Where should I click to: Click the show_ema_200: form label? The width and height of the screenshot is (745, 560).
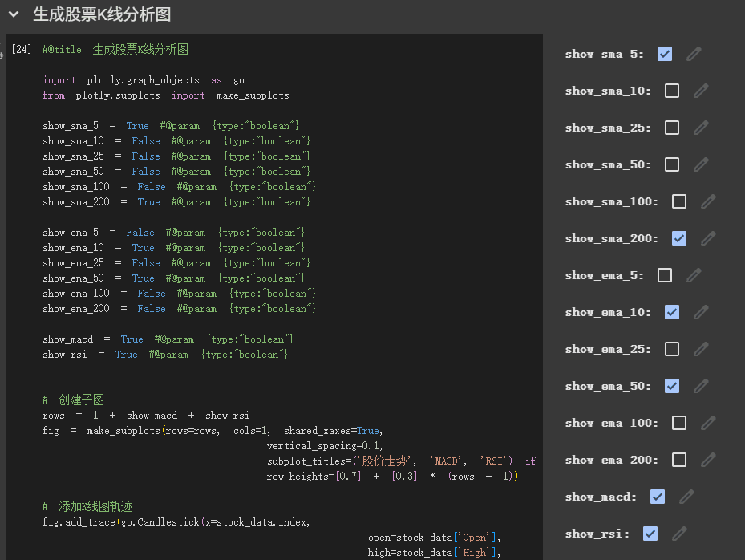(612, 460)
